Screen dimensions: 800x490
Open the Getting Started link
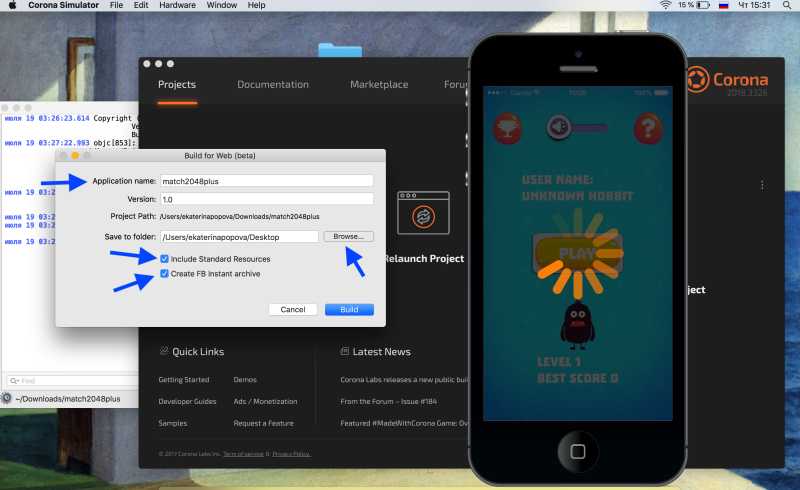[x=184, y=380]
